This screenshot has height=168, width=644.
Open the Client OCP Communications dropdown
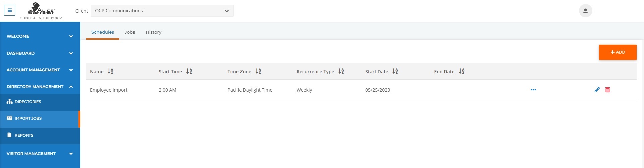coord(162,11)
